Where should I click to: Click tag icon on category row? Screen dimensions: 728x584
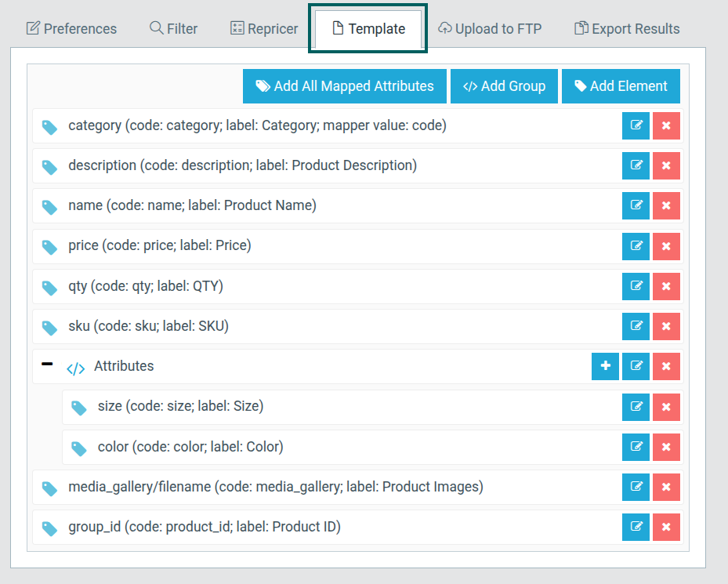pyautogui.click(x=49, y=127)
